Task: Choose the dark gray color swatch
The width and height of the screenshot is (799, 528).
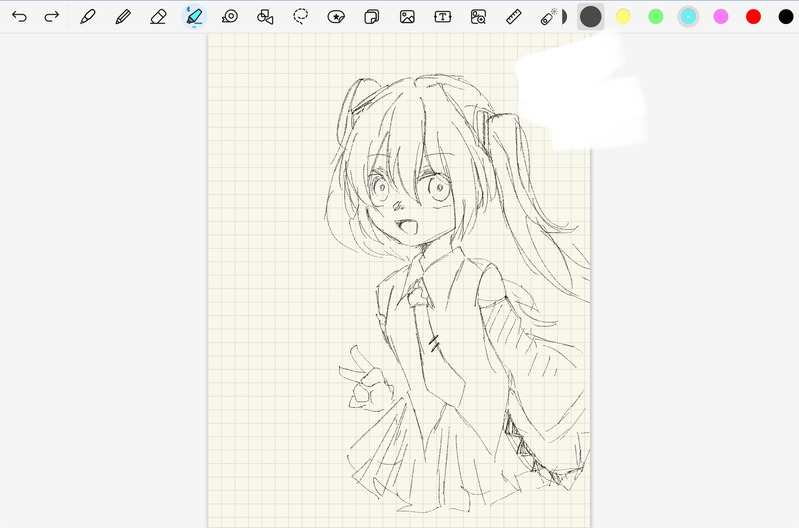Action: click(591, 17)
